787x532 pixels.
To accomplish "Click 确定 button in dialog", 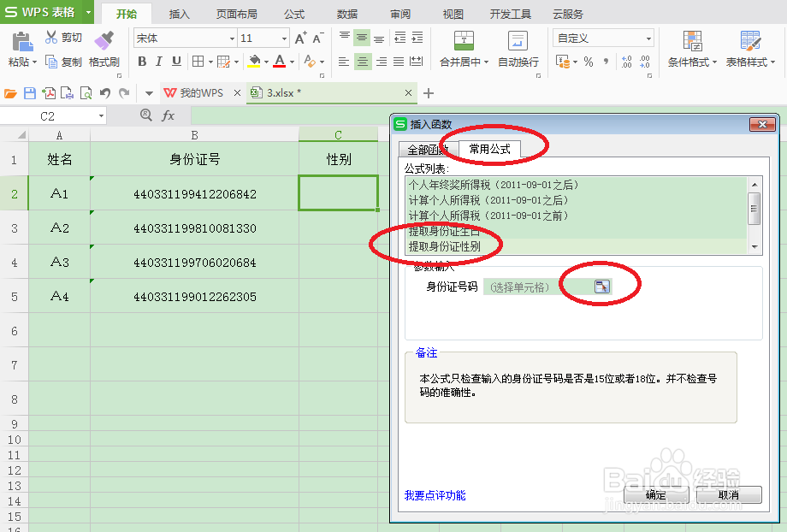I will pyautogui.click(x=655, y=495).
